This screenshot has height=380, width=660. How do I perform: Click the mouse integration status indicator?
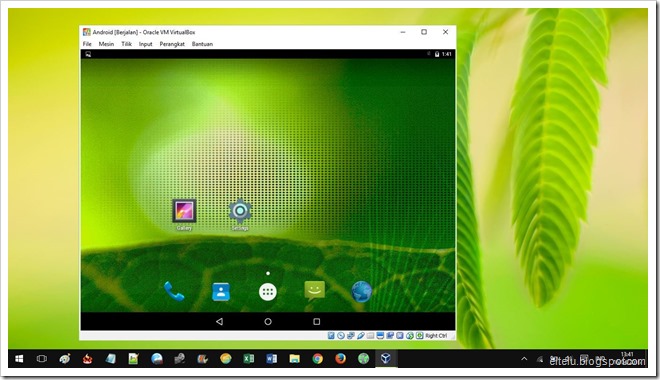410,335
